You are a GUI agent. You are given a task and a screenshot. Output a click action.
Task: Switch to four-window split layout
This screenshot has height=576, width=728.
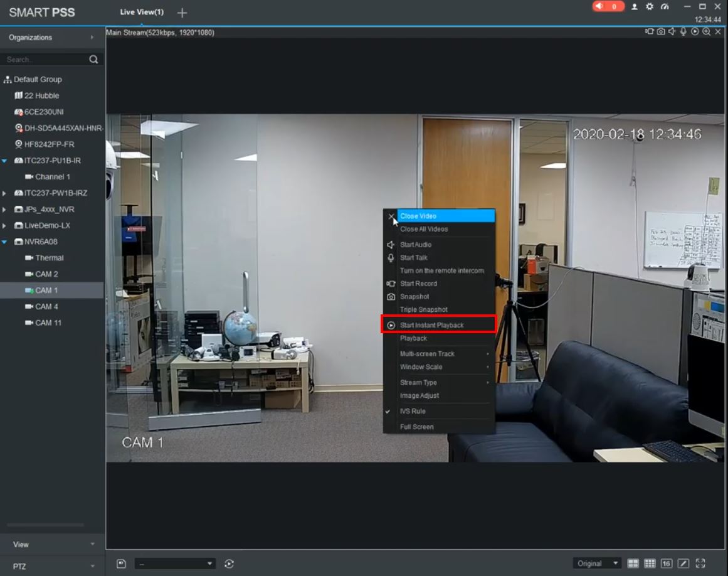click(x=633, y=563)
